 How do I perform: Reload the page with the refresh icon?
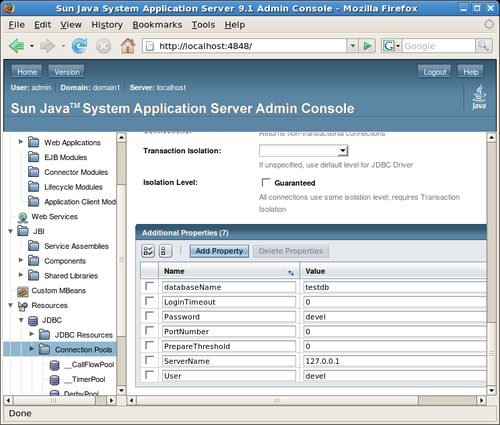click(80, 46)
